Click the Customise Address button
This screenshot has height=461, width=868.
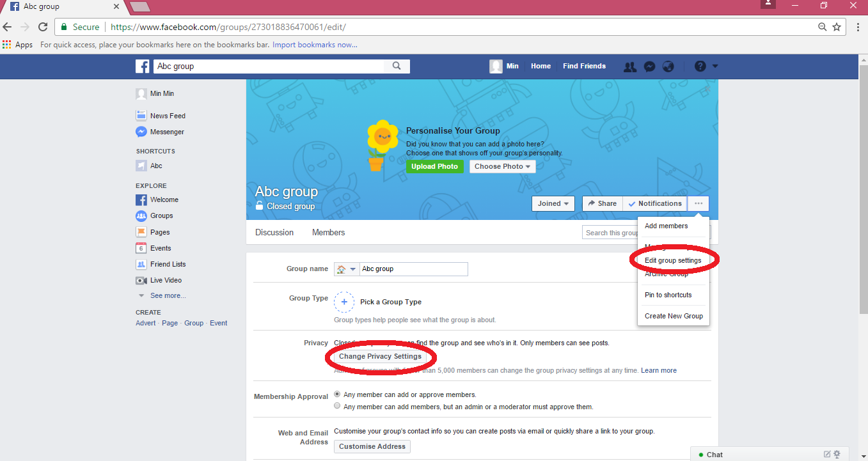click(x=372, y=446)
